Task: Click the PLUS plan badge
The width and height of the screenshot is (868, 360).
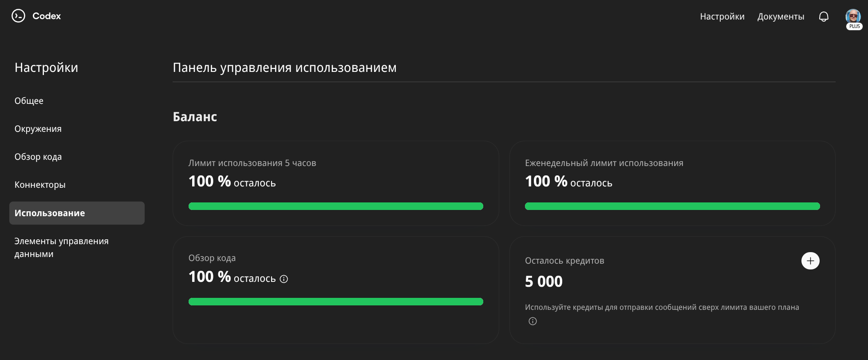Action: tap(854, 26)
